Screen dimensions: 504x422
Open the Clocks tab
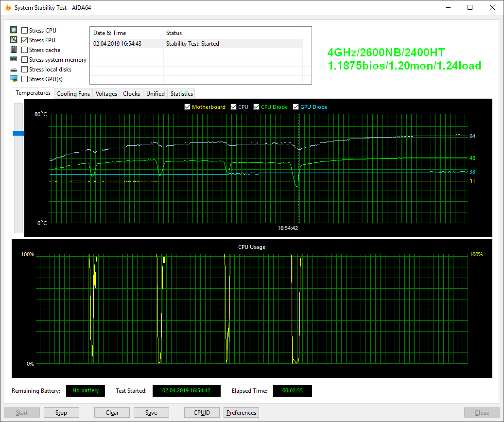(131, 94)
